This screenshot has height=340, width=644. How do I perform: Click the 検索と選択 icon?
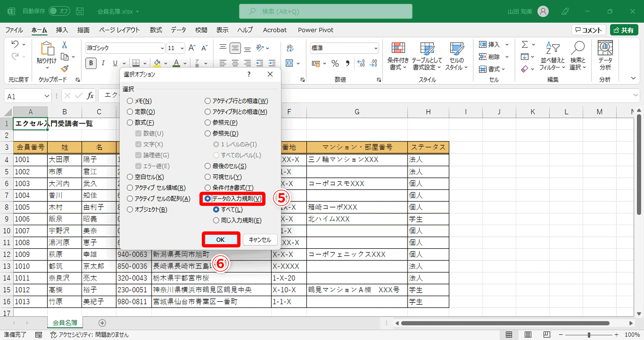(x=578, y=55)
